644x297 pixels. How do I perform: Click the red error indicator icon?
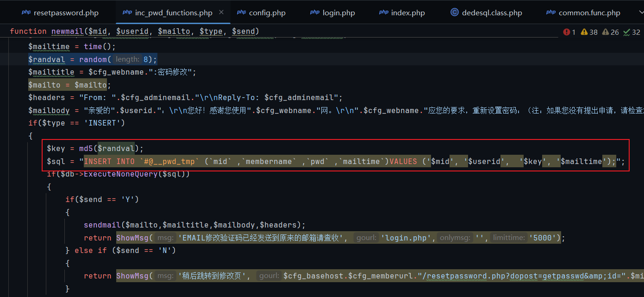pos(567,32)
